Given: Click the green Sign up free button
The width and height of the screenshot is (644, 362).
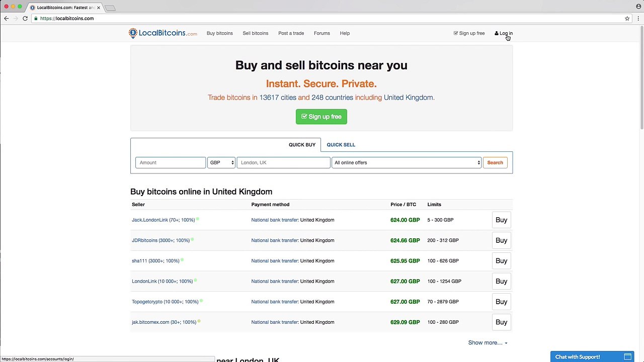Looking at the screenshot, I should tap(321, 117).
